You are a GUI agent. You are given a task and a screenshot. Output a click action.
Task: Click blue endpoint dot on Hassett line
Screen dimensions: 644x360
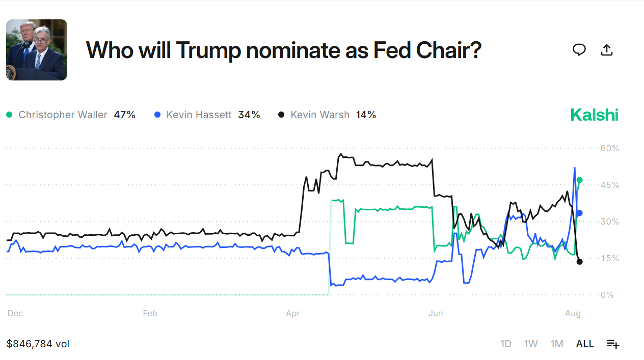579,213
